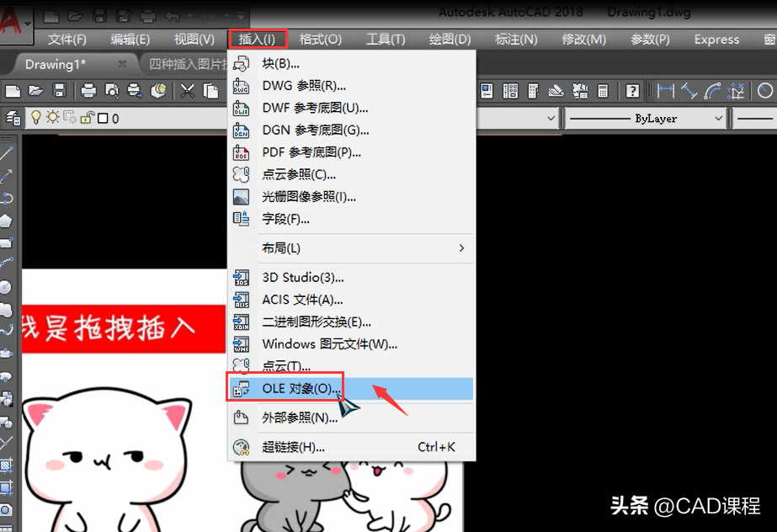Click the Help question mark icon
Image resolution: width=777 pixels, height=532 pixels.
tap(632, 91)
